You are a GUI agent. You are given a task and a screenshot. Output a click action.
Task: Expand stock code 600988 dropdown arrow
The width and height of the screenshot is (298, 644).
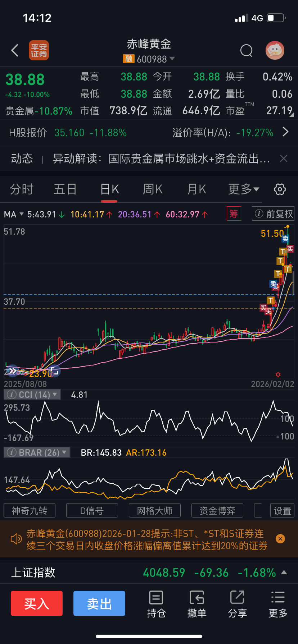click(172, 58)
